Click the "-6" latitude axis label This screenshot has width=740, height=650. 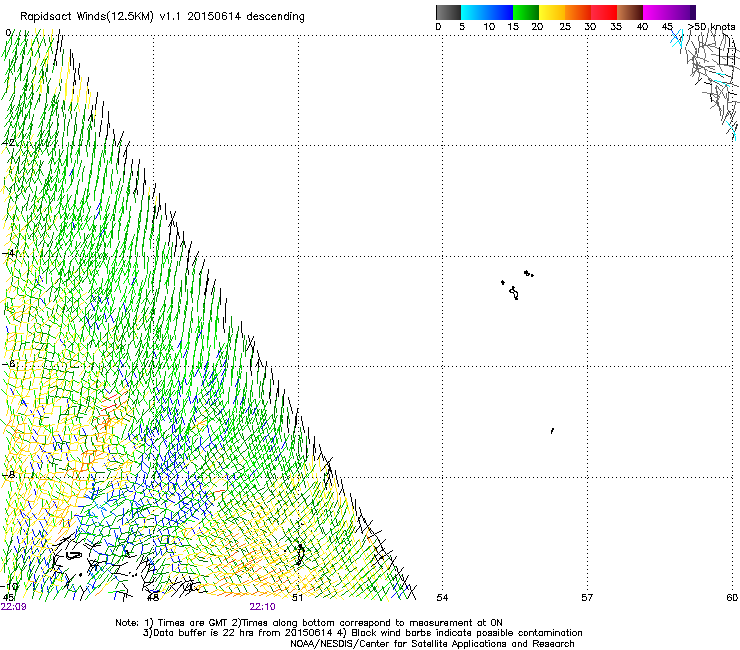tap(8, 364)
